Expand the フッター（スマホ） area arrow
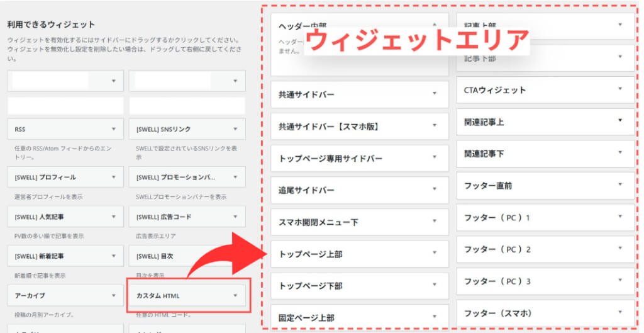Image resolution: width=644 pixels, height=333 pixels. 619,312
